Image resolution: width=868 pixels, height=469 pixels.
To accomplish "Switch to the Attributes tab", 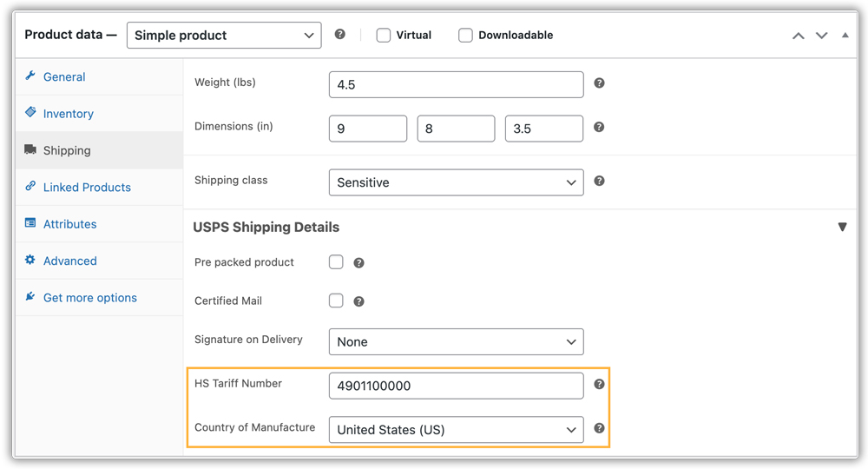I will [x=99, y=224].
